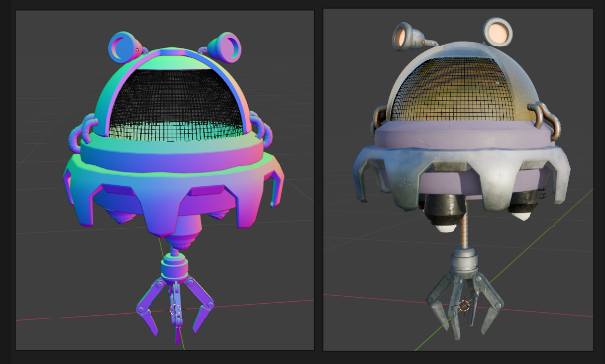This screenshot has height=364, width=605.
Task: Open the textured robot render thumbnail
Action: tap(458, 180)
